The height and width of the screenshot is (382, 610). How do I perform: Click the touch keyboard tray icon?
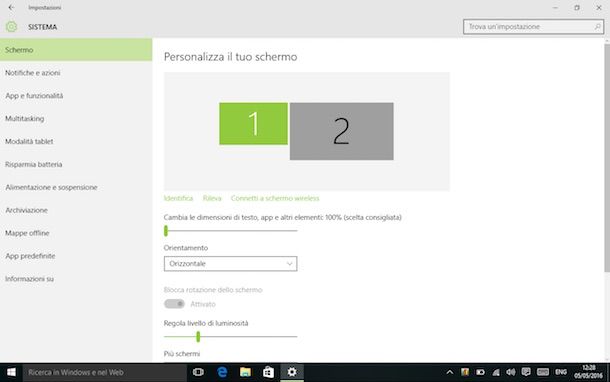pos(543,372)
